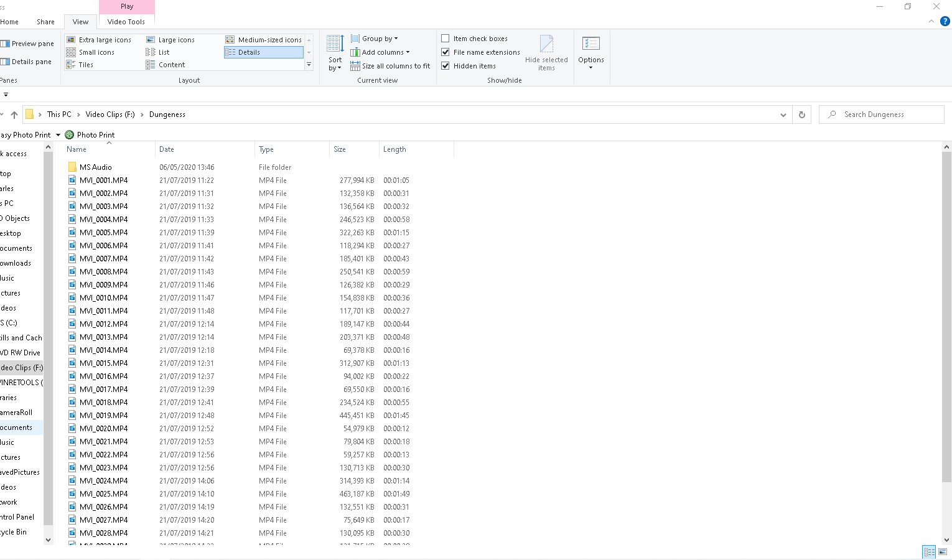Toggle the Hidden items checkbox
This screenshot has height=560, width=952.
point(446,66)
